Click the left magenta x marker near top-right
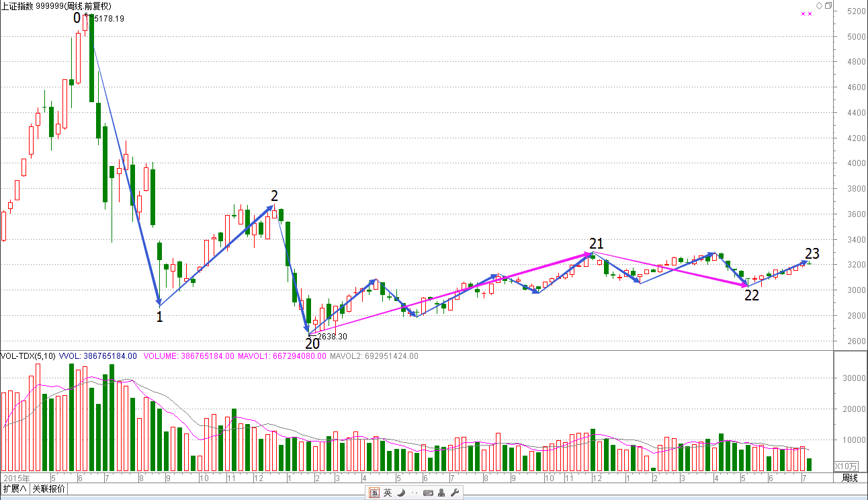The height and width of the screenshot is (500, 868). coord(804,13)
